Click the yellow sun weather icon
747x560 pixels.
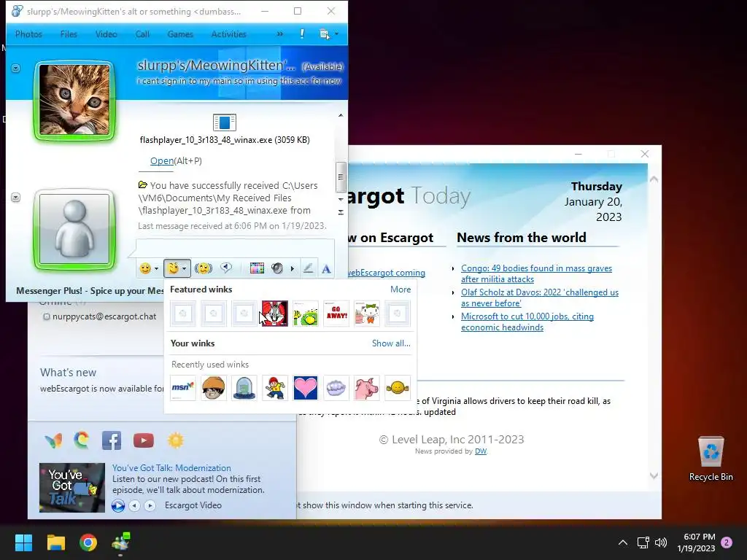(175, 440)
